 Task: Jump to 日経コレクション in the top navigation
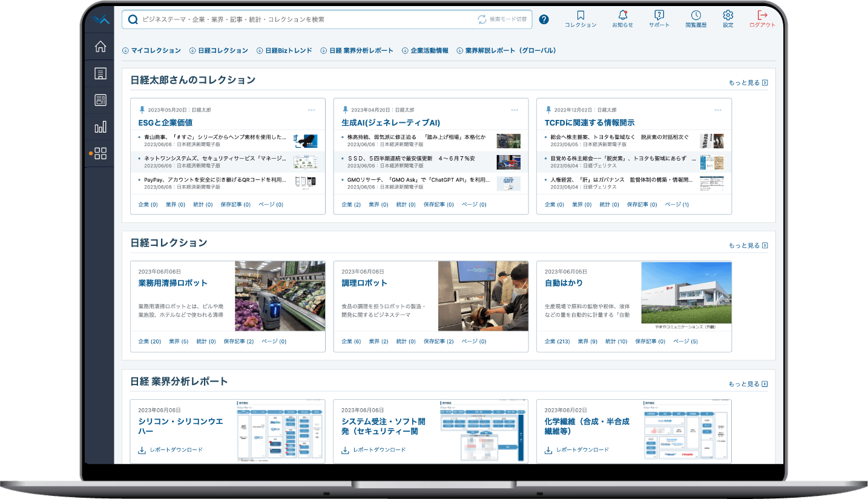point(219,50)
